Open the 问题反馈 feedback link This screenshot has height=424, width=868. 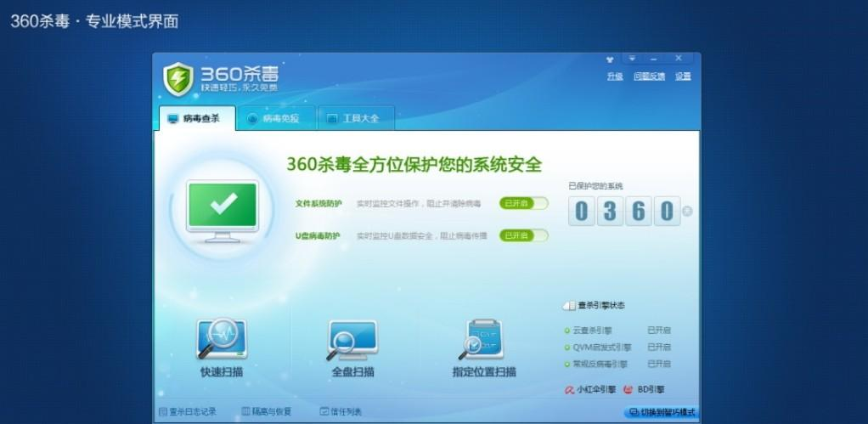650,76
